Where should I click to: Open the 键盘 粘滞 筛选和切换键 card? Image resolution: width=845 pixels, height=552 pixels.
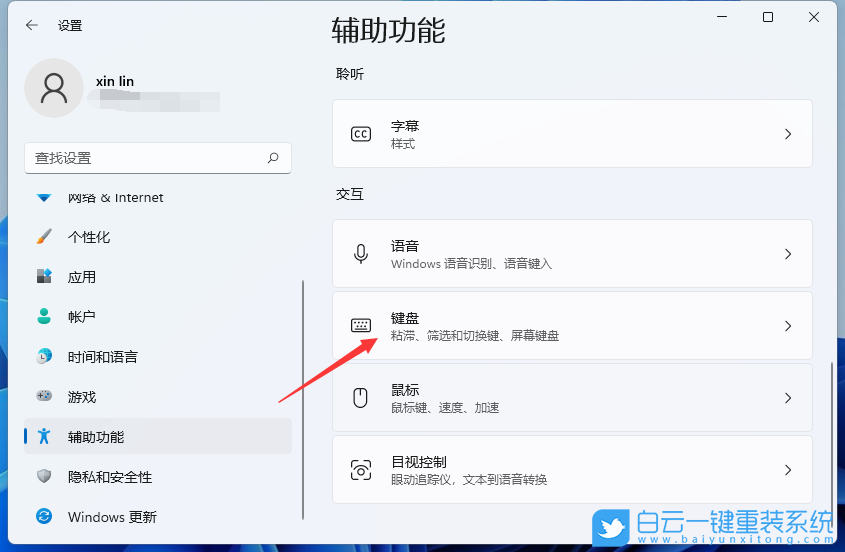(x=572, y=326)
